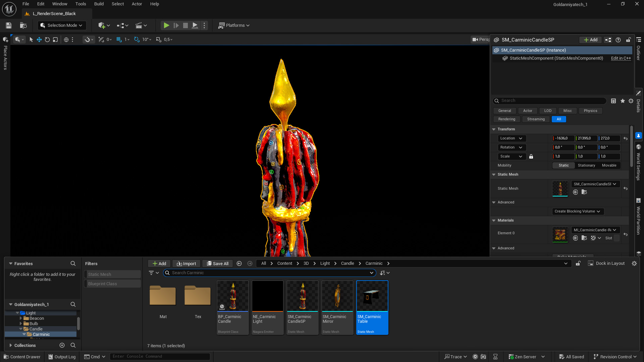Lock the uniform scale ratio
The image size is (644, 362).
point(531,156)
